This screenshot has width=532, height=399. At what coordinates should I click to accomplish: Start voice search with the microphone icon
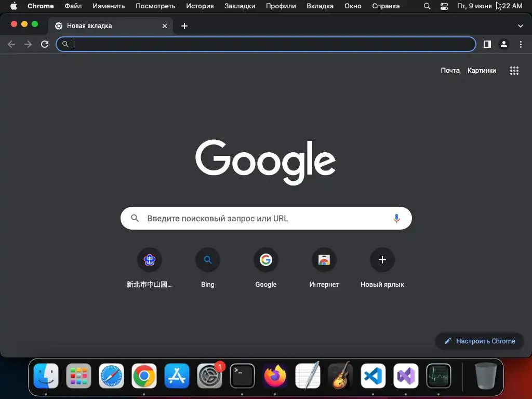396,218
